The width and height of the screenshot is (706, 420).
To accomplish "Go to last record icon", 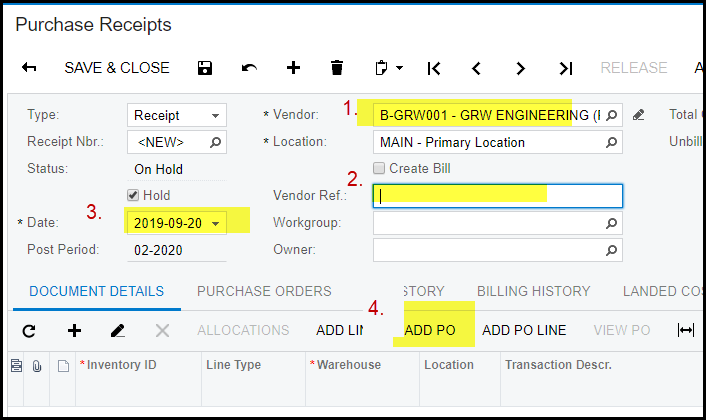I will (x=565, y=68).
